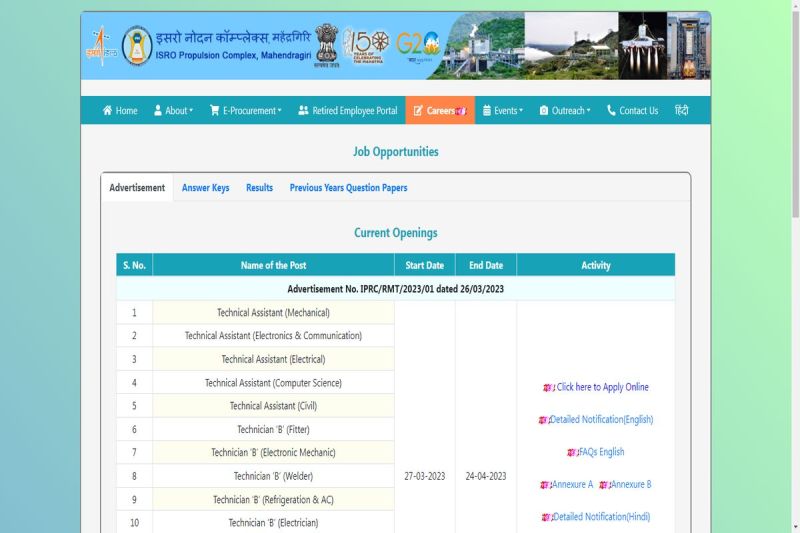
Task: Click here to Apply Online link
Action: [x=602, y=387]
